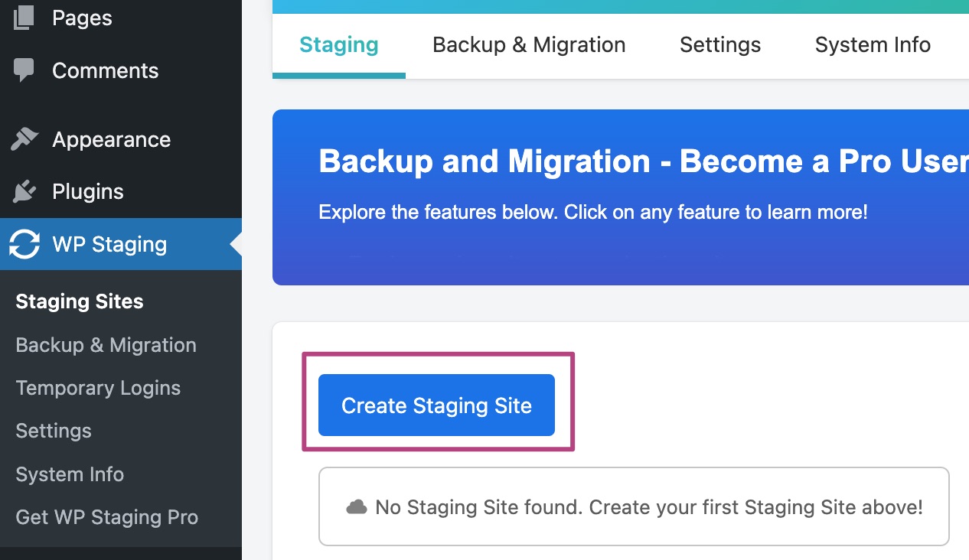Click the Appearance paintbrush icon
Screen dimensions: 969x560
click(x=24, y=139)
